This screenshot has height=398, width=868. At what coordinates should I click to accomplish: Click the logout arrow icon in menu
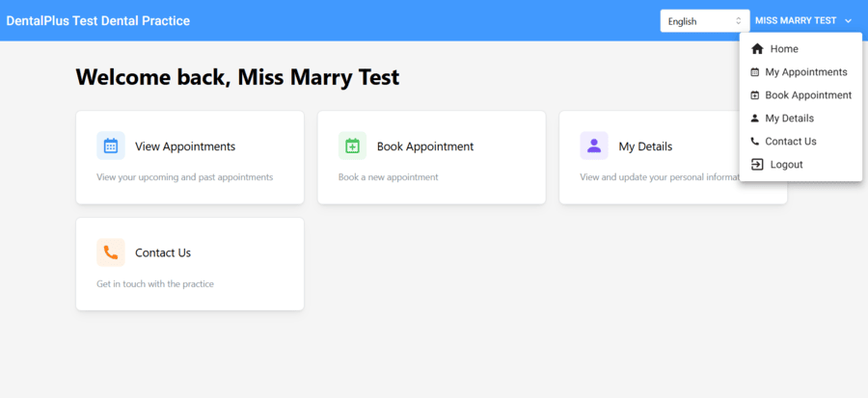pos(757,165)
